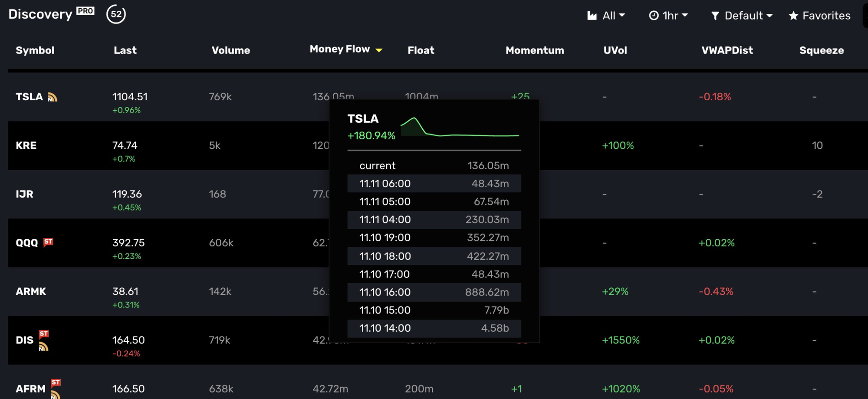Click DIS last price 164.50
Screen dimensions: 868x399
(128, 340)
